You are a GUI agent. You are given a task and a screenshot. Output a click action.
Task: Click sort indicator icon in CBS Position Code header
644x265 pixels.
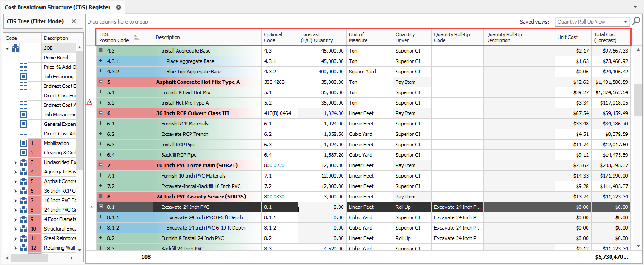(x=137, y=38)
